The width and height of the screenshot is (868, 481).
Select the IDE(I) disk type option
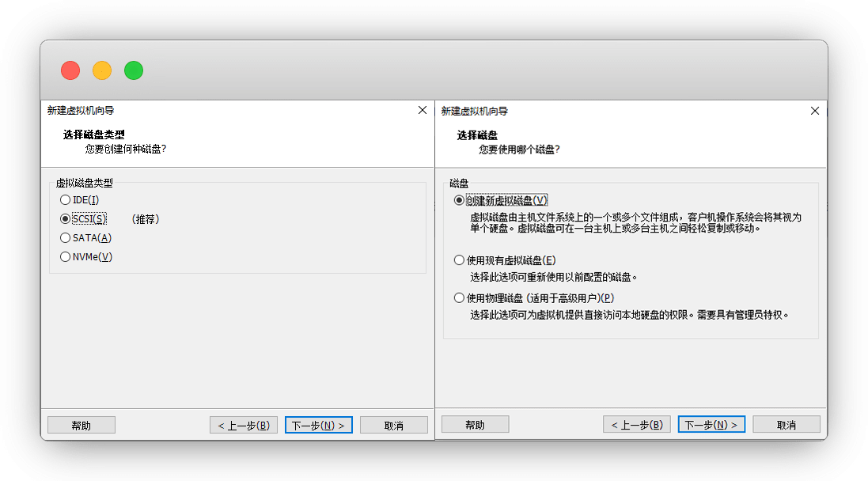click(66, 200)
